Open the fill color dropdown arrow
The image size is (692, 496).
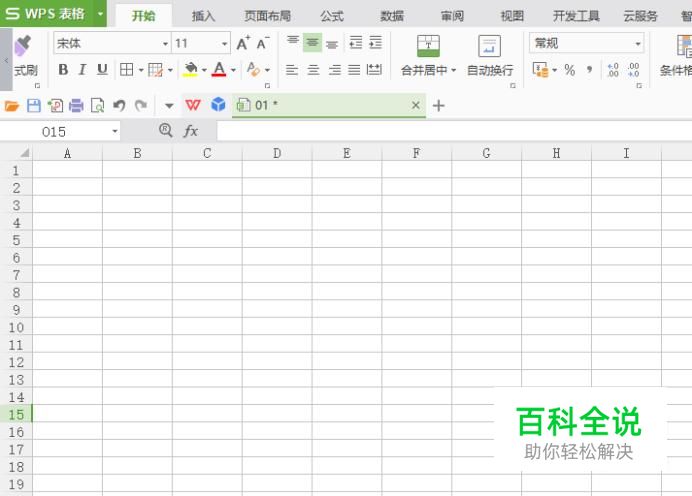204,70
